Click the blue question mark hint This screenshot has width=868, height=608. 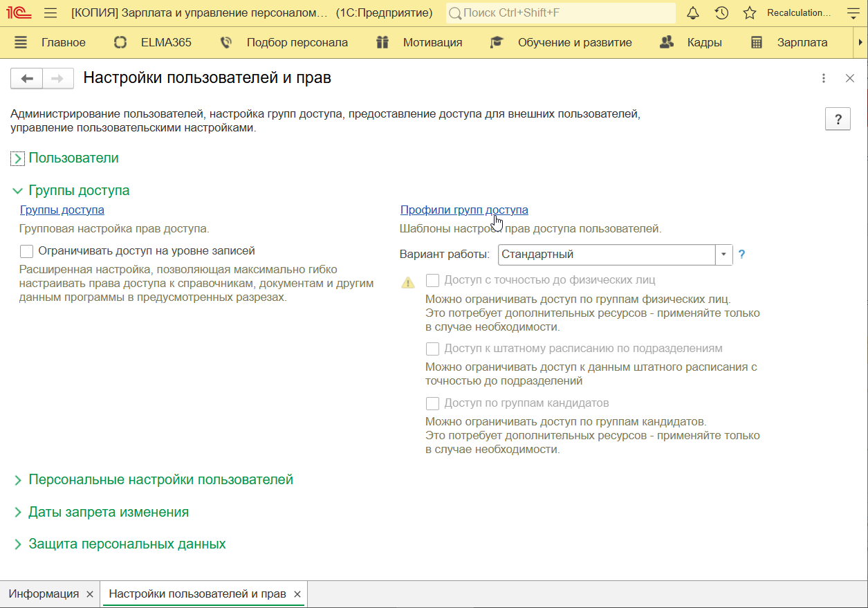click(x=741, y=255)
